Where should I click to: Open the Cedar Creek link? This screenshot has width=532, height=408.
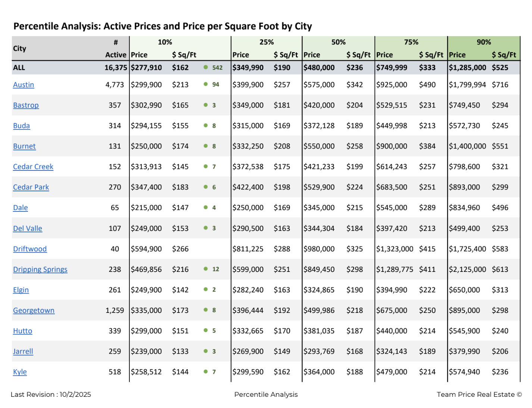[x=33, y=167]
